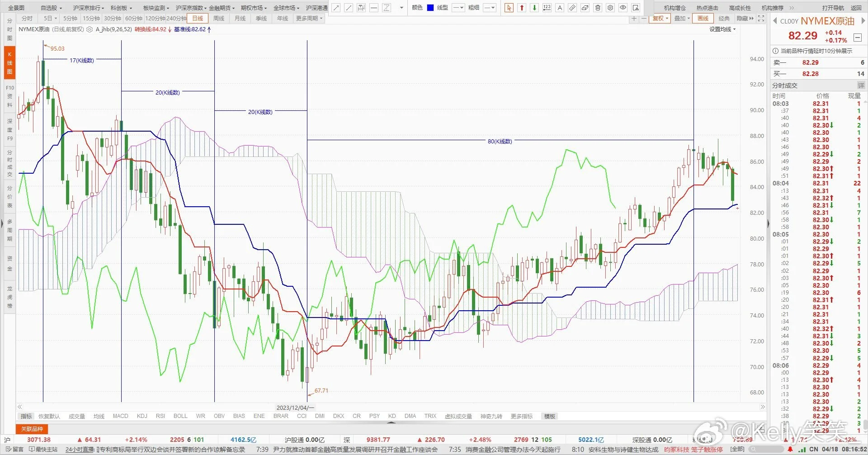Open the line thickness 粗细 dropdown
This screenshot has height=455, width=868.
490,8
